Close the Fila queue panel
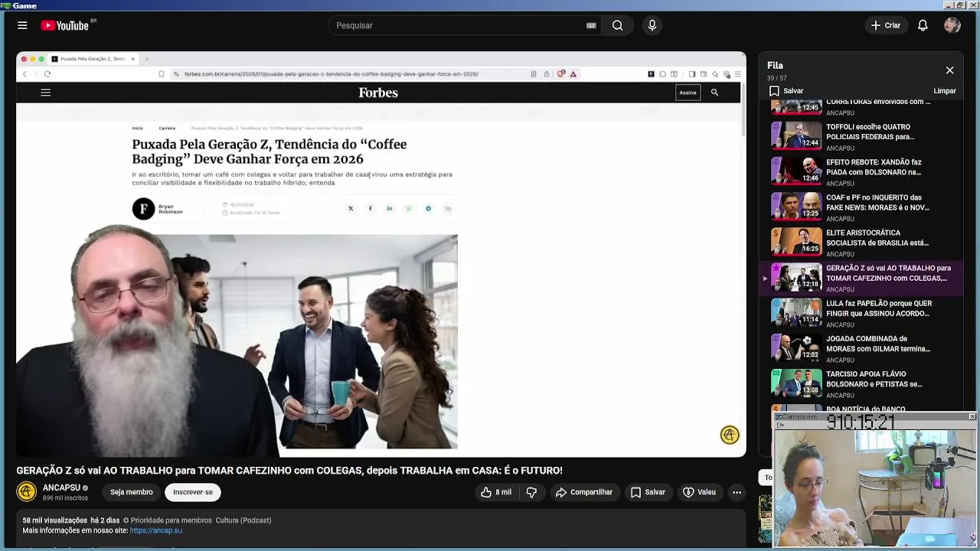Image resolution: width=980 pixels, height=551 pixels. pos(949,70)
